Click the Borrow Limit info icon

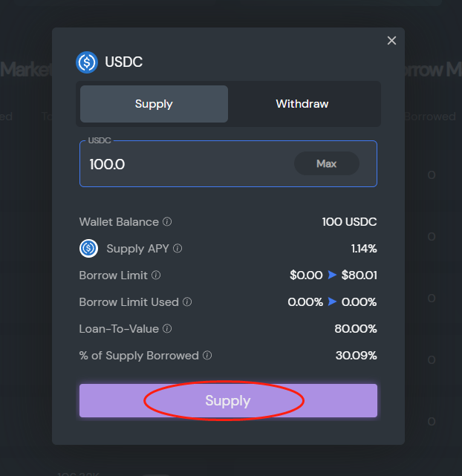click(156, 276)
